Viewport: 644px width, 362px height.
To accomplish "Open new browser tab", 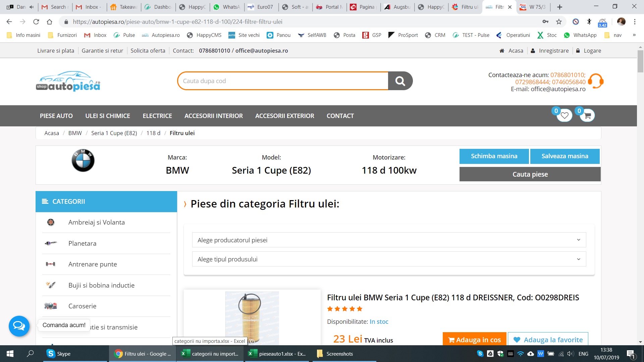I will (559, 7).
